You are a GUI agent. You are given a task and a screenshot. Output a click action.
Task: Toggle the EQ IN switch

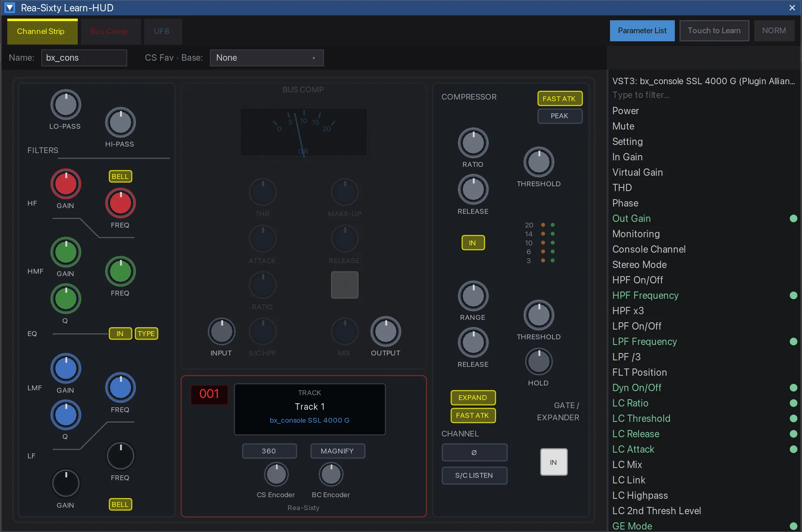[120, 334]
